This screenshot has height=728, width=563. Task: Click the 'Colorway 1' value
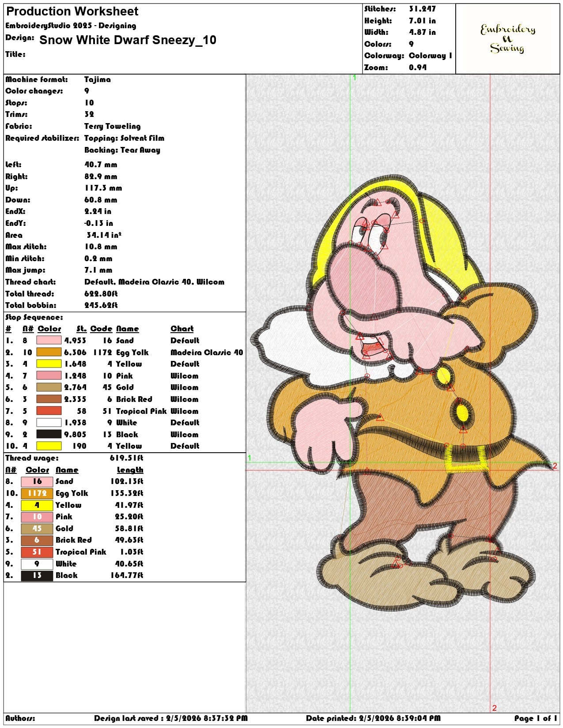pyautogui.click(x=431, y=56)
